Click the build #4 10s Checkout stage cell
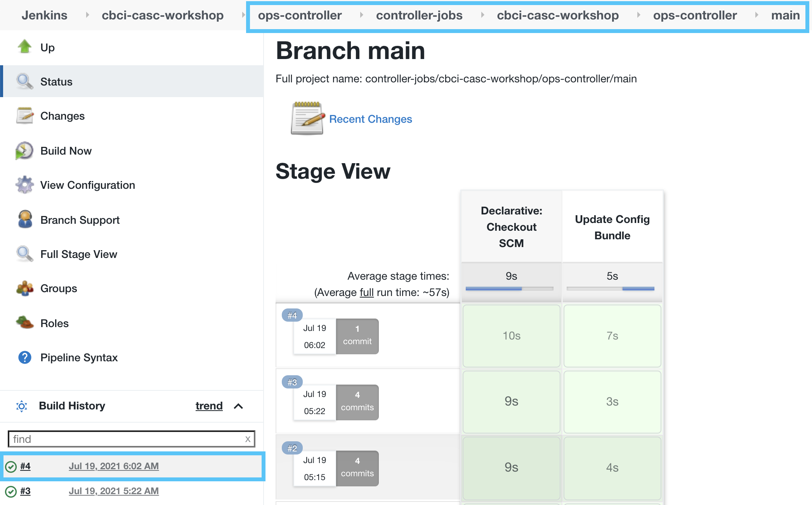The image size is (812, 505). click(x=511, y=336)
